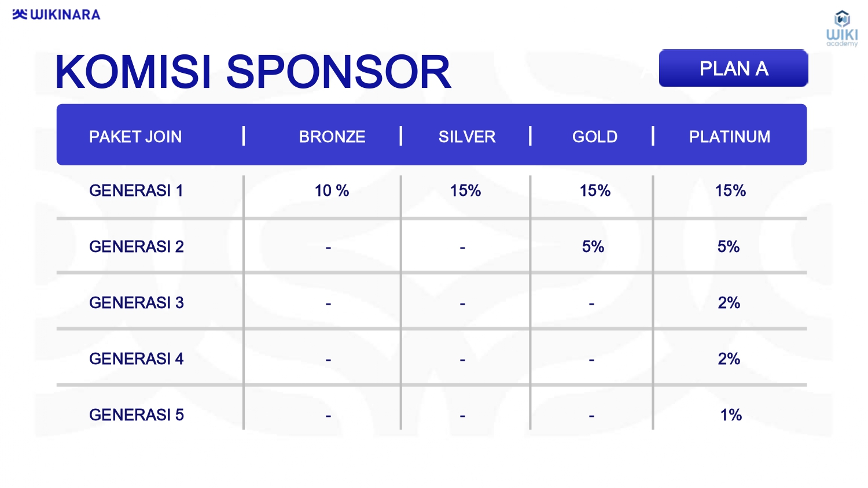
Task: Click the Bronze 10 % Generasi 1 cell
Action: [332, 190]
